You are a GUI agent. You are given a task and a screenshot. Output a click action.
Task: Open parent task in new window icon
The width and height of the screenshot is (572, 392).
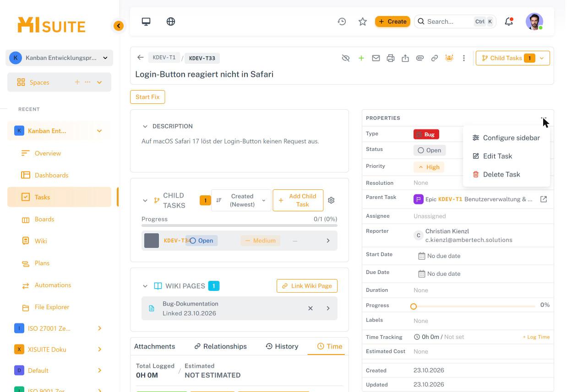pyautogui.click(x=544, y=199)
